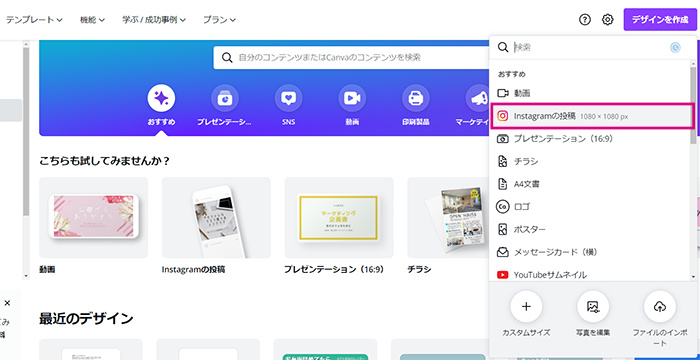Click the blue clock icon in dropdown search

point(675,47)
